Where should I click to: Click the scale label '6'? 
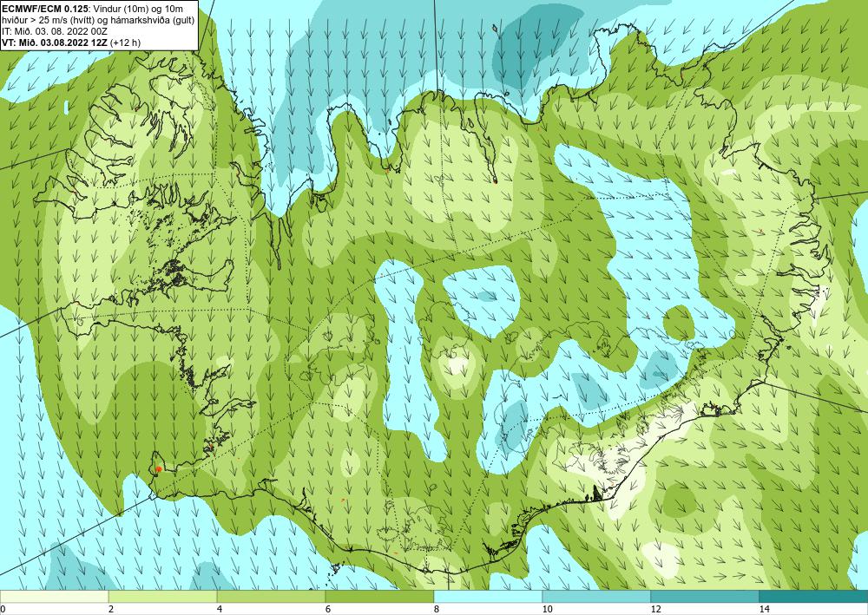[328, 609]
